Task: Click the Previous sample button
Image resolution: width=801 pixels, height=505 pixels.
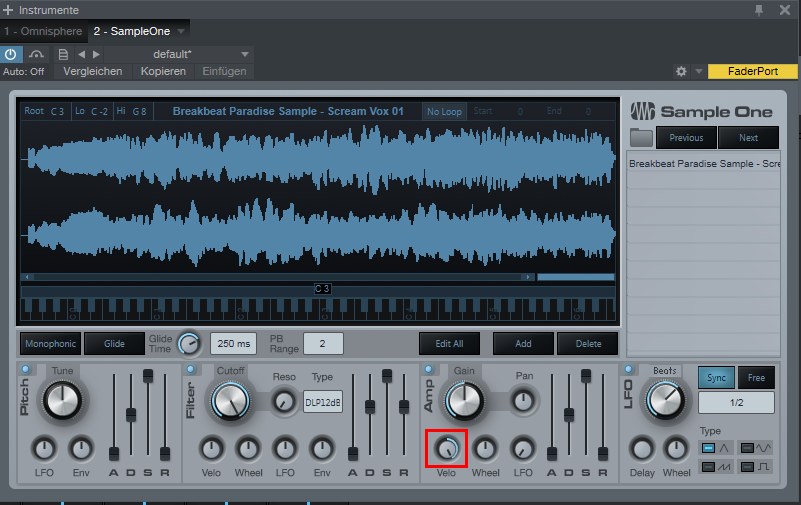Action: 686,138
